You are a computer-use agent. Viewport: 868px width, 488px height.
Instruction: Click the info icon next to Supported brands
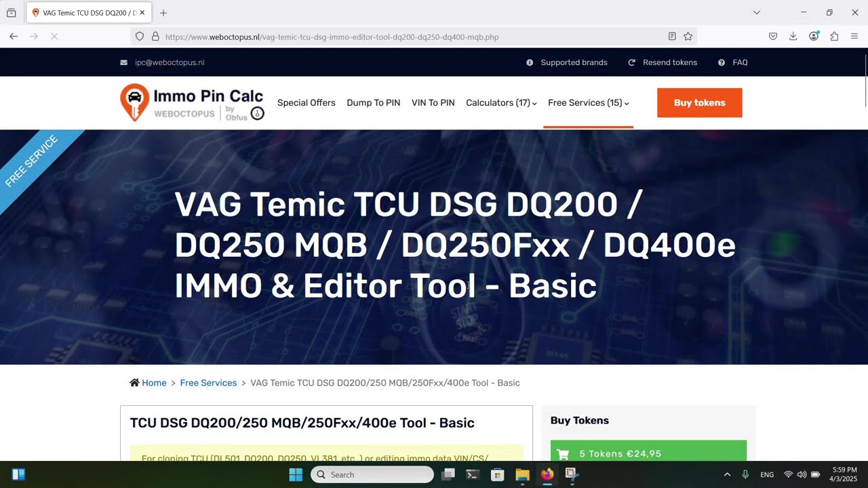(530, 62)
